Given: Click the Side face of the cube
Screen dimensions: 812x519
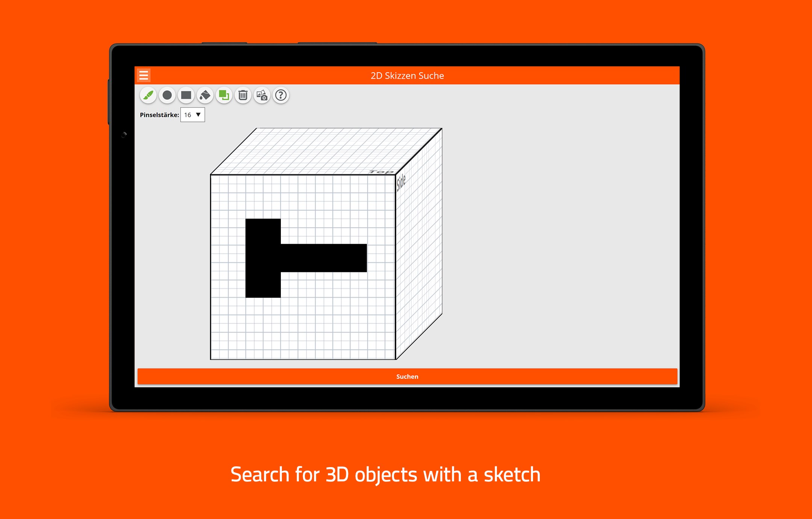Looking at the screenshot, I should (419, 244).
